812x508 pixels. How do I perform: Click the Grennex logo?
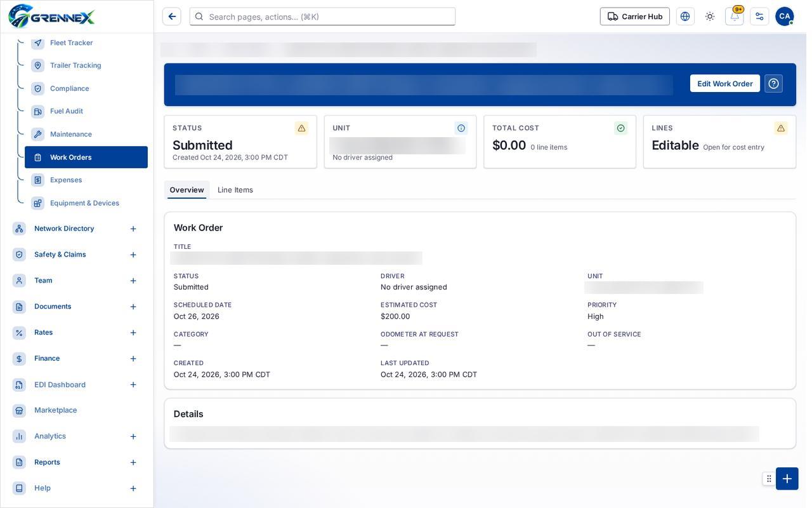click(x=51, y=17)
